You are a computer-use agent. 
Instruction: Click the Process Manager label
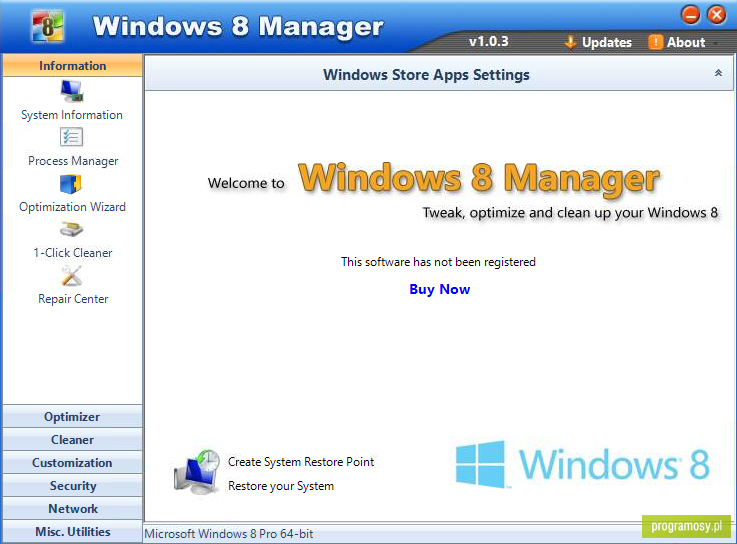click(73, 161)
